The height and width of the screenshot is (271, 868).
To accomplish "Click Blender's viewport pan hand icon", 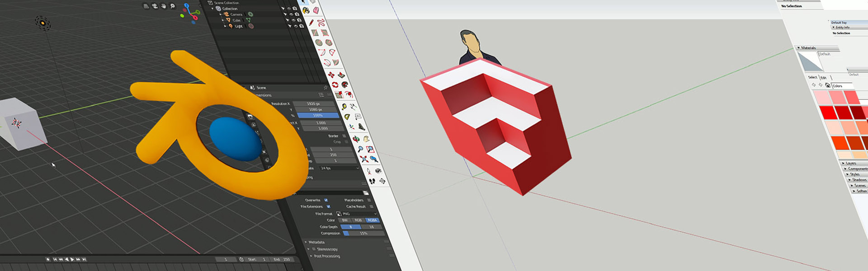I will pos(163,6).
